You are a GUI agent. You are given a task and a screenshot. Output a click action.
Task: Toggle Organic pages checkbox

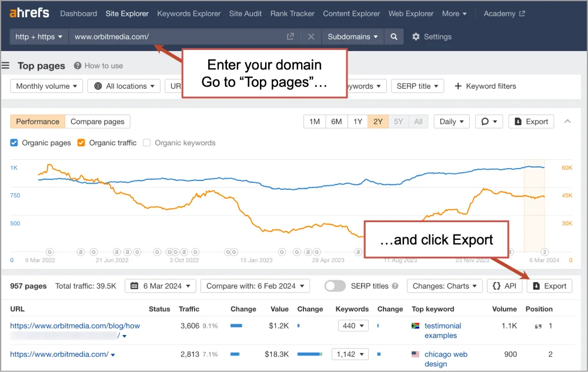pyautogui.click(x=14, y=143)
